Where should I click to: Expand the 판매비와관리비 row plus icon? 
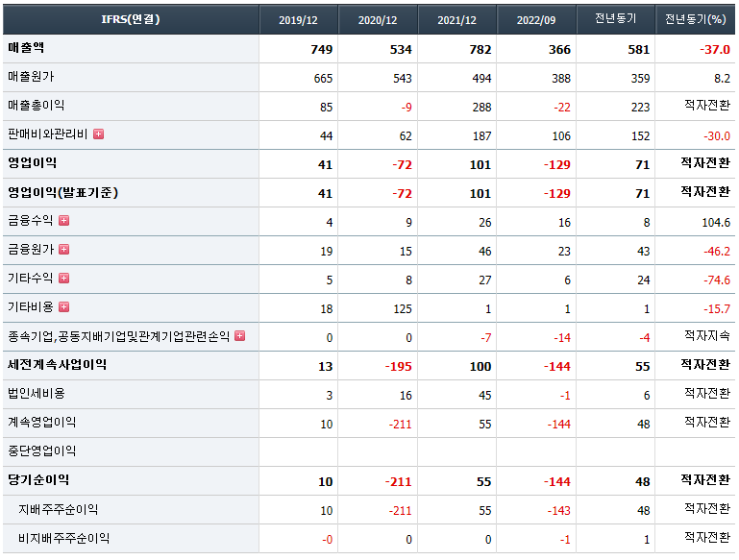pyautogui.click(x=99, y=134)
